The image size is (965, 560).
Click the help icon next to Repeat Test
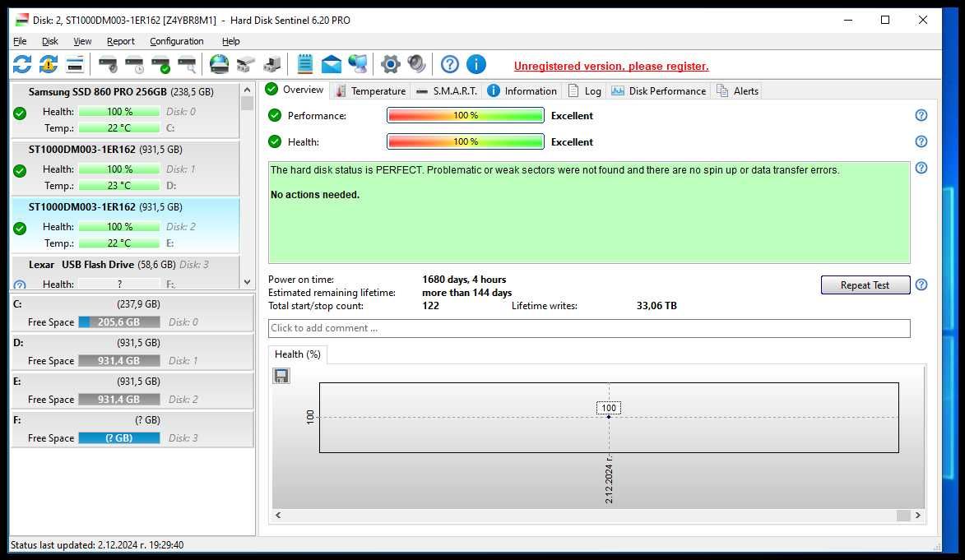[921, 285]
